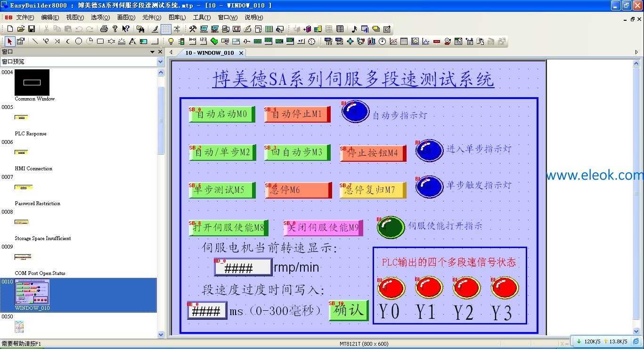The width and height of the screenshot is (644, 349).
Task: Select the 自动启动M0 button object
Action: [222, 115]
